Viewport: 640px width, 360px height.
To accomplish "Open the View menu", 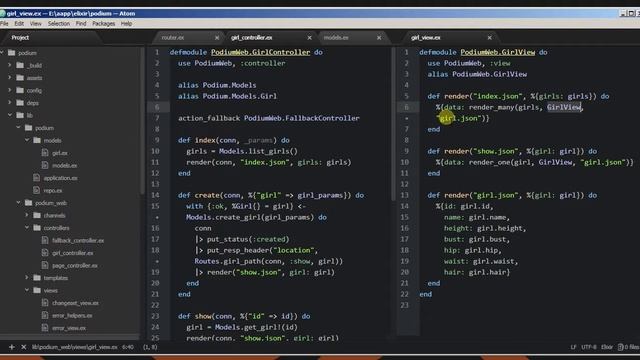I will [x=36, y=24].
